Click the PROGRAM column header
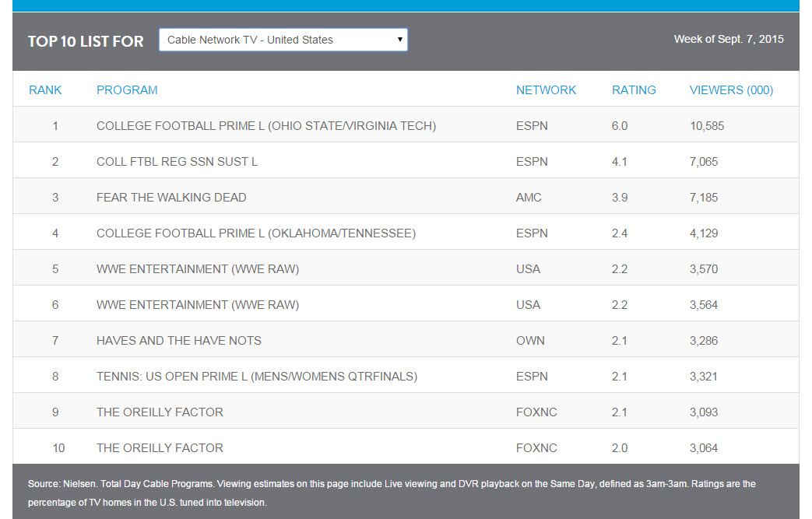812x519 pixels. point(127,90)
